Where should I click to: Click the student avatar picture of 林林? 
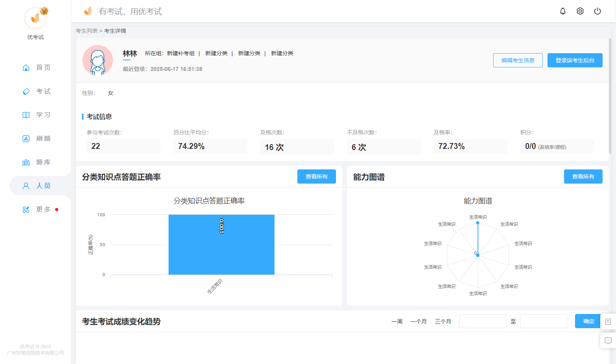pos(98,60)
